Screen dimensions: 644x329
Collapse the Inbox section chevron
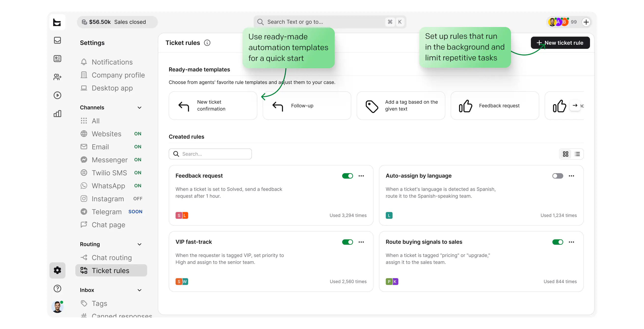[x=139, y=290]
